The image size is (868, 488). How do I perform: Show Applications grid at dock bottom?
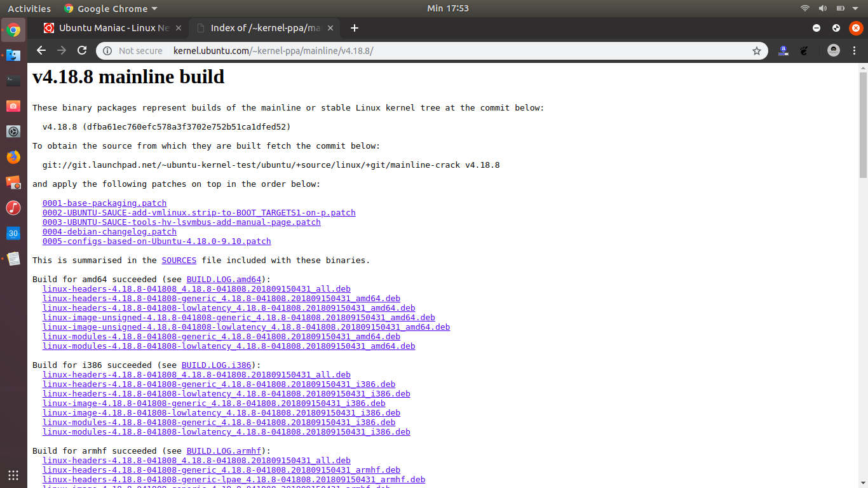pos(13,475)
